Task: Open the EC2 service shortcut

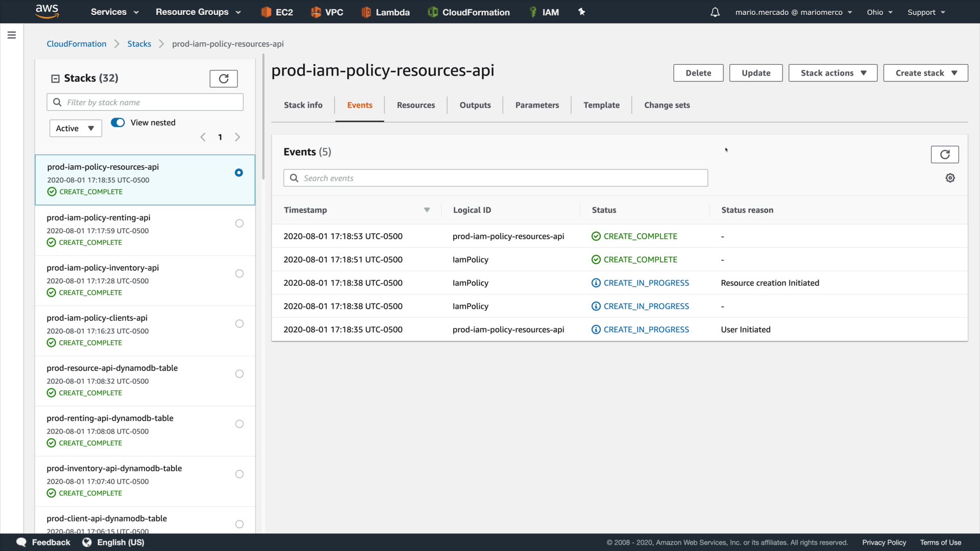Action: pos(277,12)
